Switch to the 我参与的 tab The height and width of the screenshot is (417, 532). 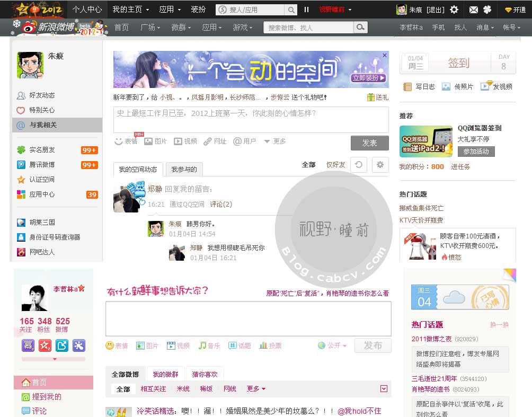pos(184,169)
